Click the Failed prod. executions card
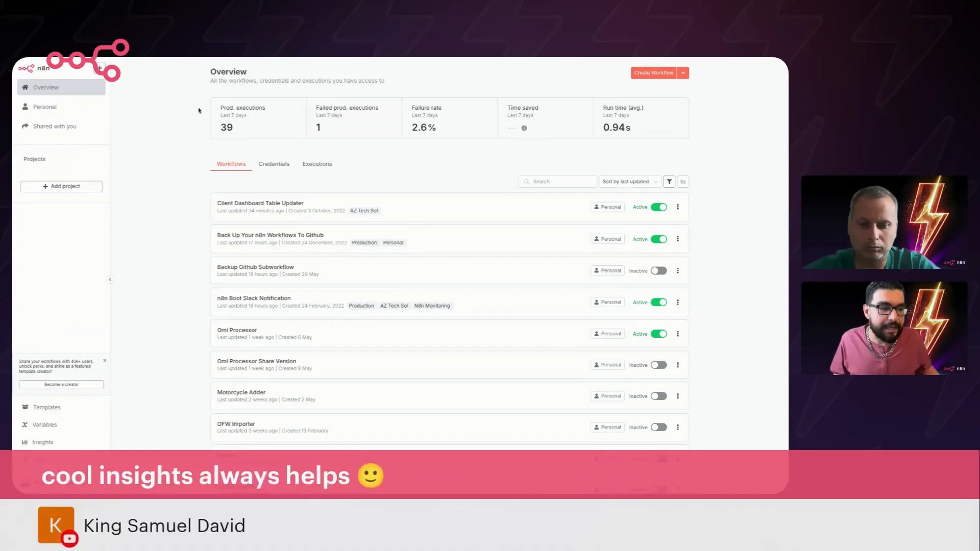The image size is (980, 551). pyautogui.click(x=354, y=118)
